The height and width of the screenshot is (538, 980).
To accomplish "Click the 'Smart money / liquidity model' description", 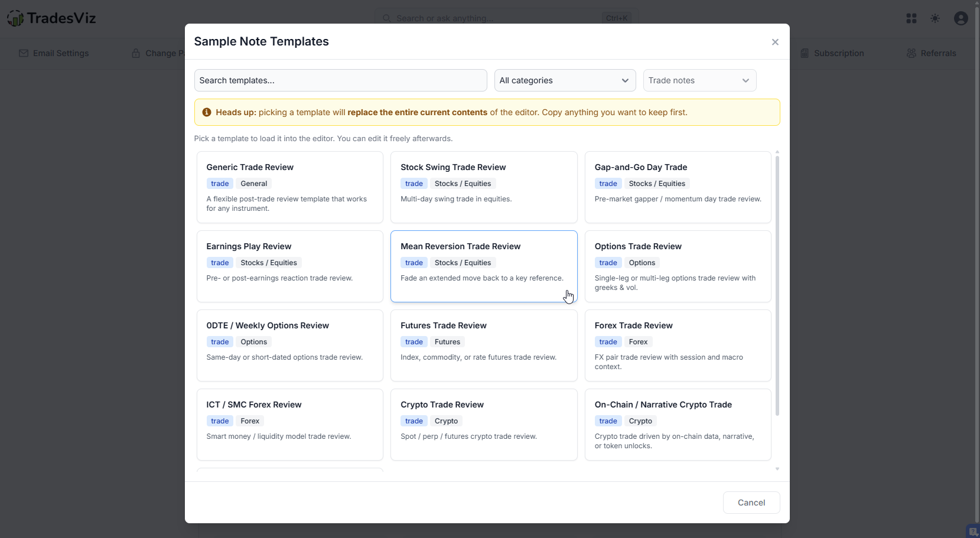I will (279, 436).
